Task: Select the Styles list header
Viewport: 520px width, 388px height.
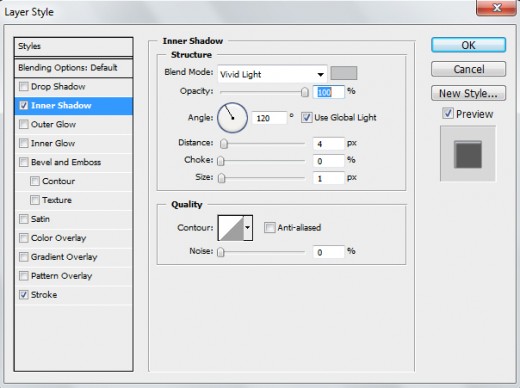Action: pyautogui.click(x=73, y=46)
